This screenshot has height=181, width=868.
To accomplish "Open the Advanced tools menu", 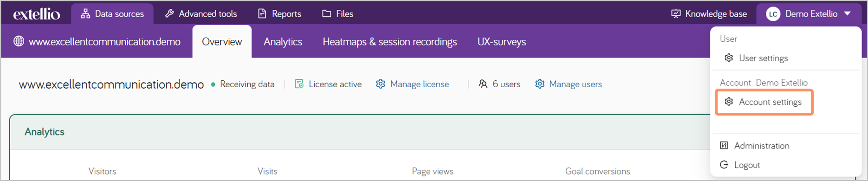I will point(201,14).
